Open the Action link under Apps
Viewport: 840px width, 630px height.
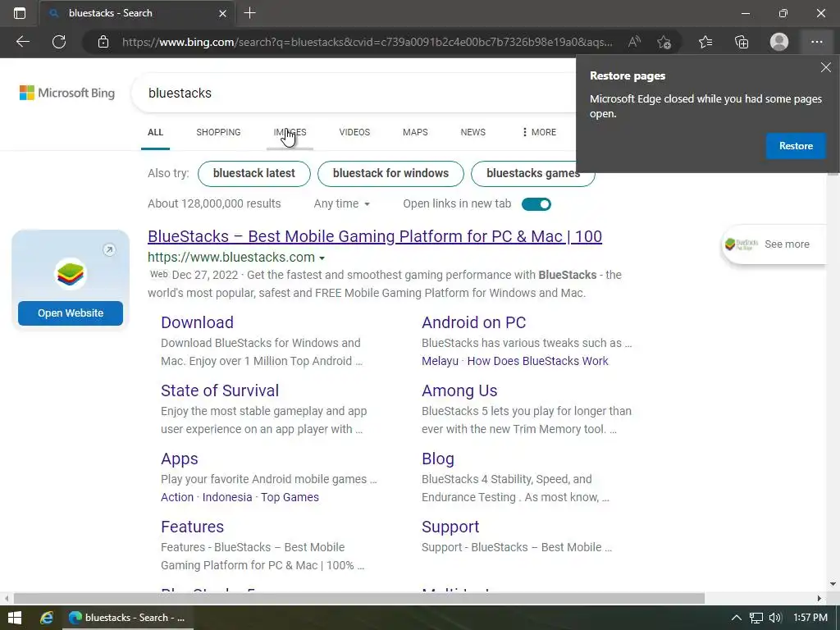(177, 497)
